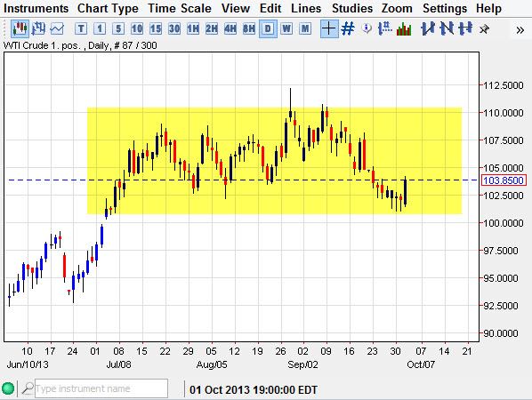Switch to line chart type icon
The image size is (532, 400).
57,28
